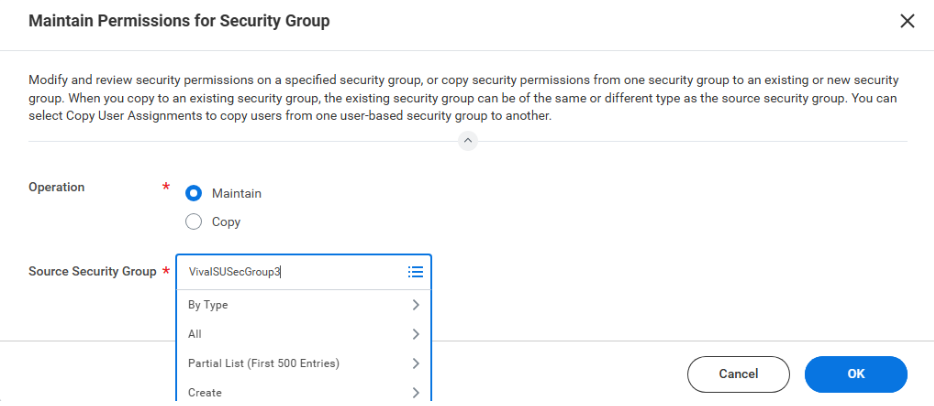This screenshot has width=934, height=406.
Task: Expand the All chevron arrow
Action: pos(416,334)
